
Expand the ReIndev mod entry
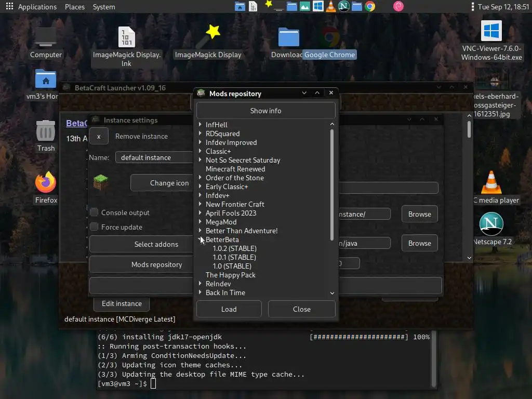click(x=200, y=283)
